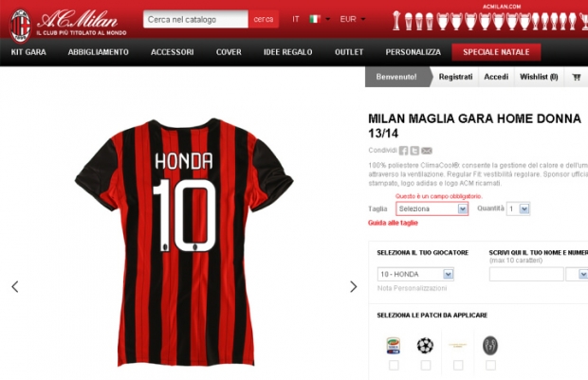Click the Italian flag icon
588x380 pixels.
pos(315,19)
